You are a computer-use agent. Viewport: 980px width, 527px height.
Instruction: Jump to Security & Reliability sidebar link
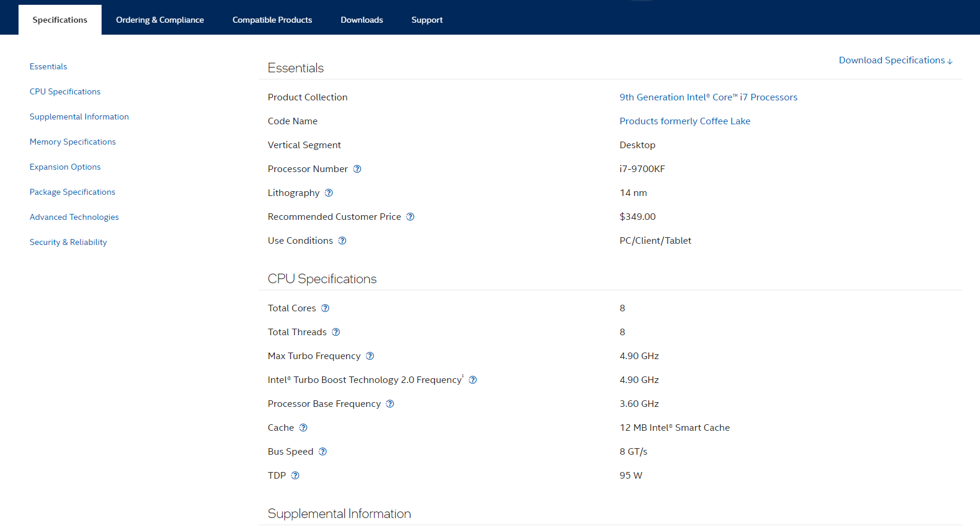pyautogui.click(x=68, y=242)
